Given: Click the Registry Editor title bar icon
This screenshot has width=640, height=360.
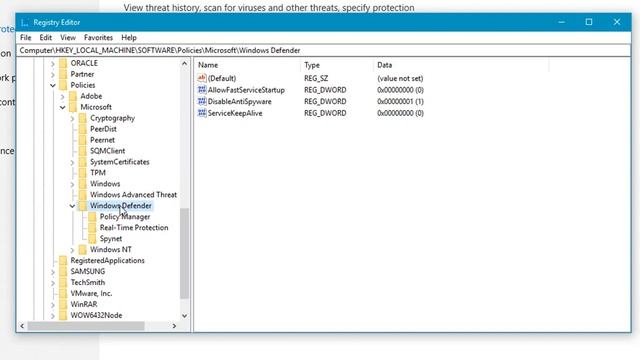Looking at the screenshot, I should [24, 22].
